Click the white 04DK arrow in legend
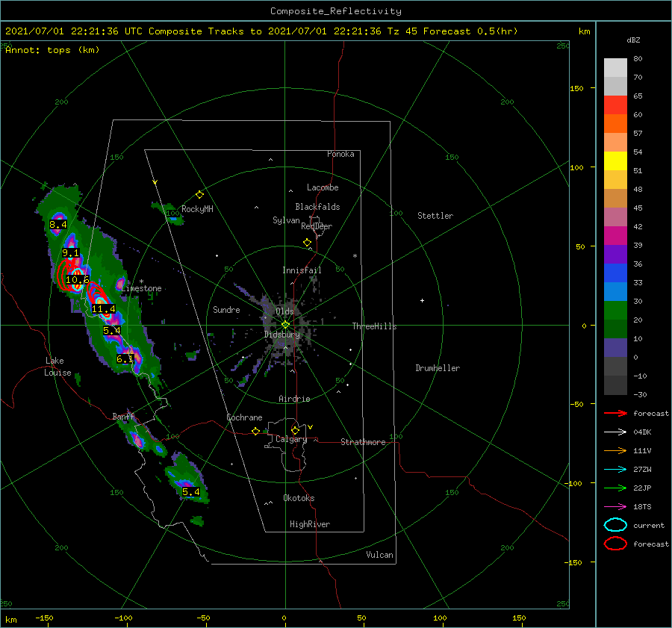The height and width of the screenshot is (628, 672). (615, 432)
